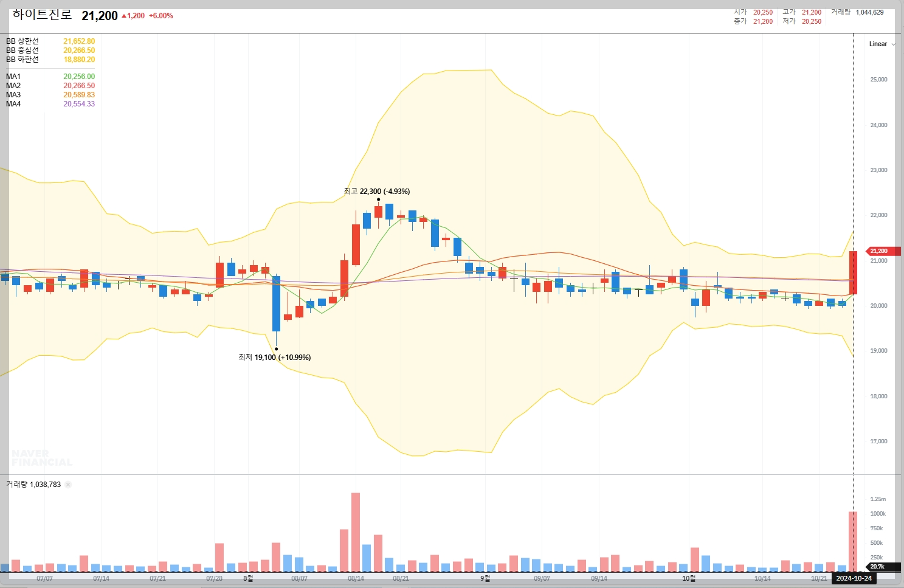Click the red 21,200 price tag on the axis

883,251
